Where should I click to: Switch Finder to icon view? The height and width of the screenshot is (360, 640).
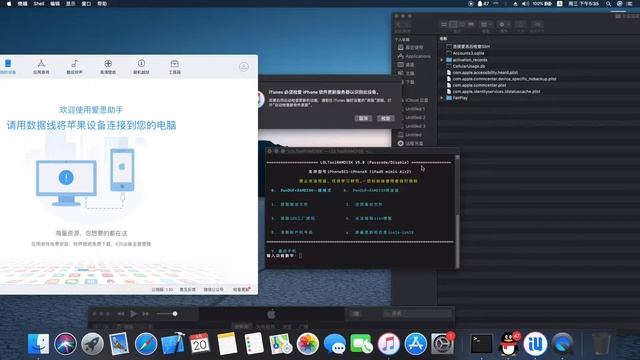(444, 24)
